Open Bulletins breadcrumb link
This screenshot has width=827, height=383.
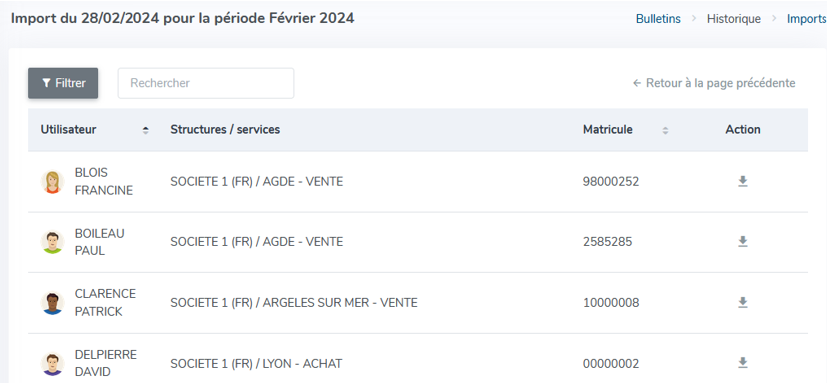[658, 18]
